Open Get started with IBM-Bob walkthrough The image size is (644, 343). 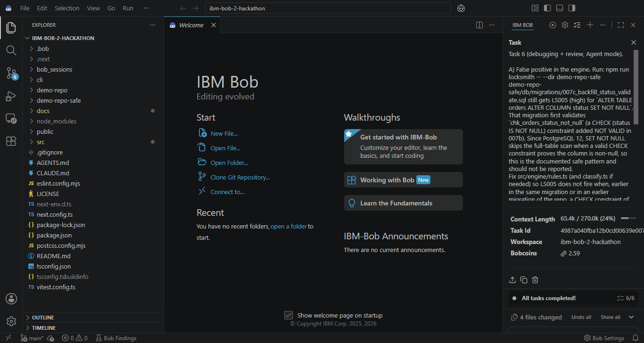click(404, 147)
